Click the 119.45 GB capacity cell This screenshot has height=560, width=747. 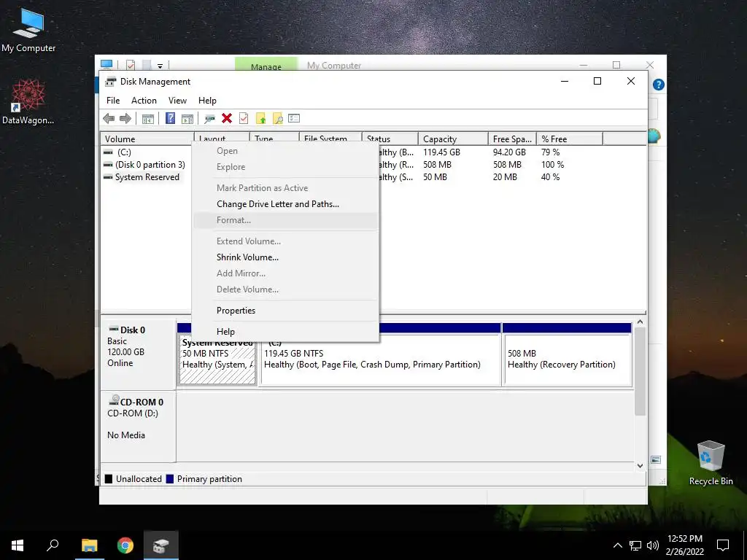(441, 152)
